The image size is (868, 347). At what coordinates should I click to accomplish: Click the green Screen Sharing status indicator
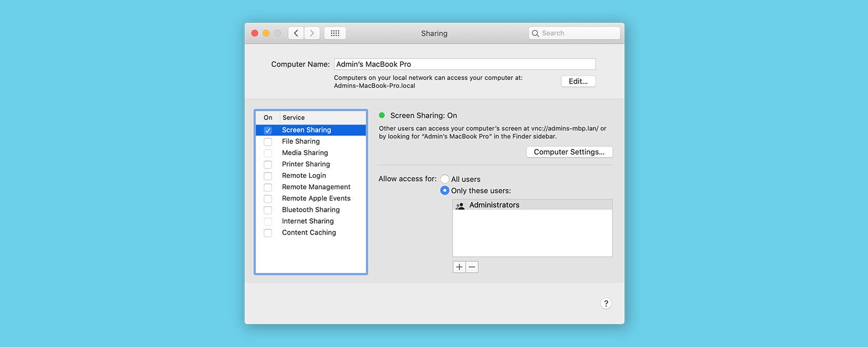click(x=382, y=115)
